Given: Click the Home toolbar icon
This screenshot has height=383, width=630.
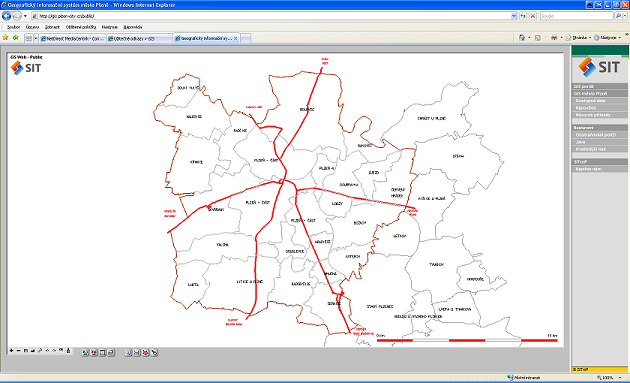Looking at the screenshot, I should (x=522, y=37).
